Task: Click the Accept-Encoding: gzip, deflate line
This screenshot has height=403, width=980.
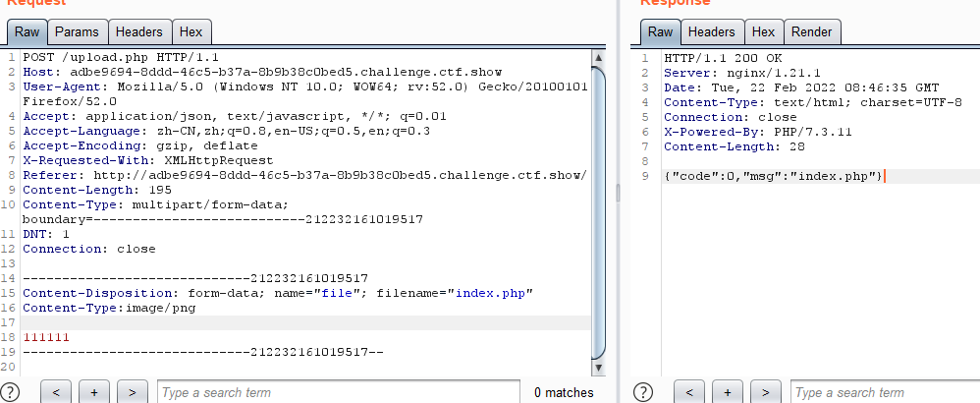Action: (140, 145)
